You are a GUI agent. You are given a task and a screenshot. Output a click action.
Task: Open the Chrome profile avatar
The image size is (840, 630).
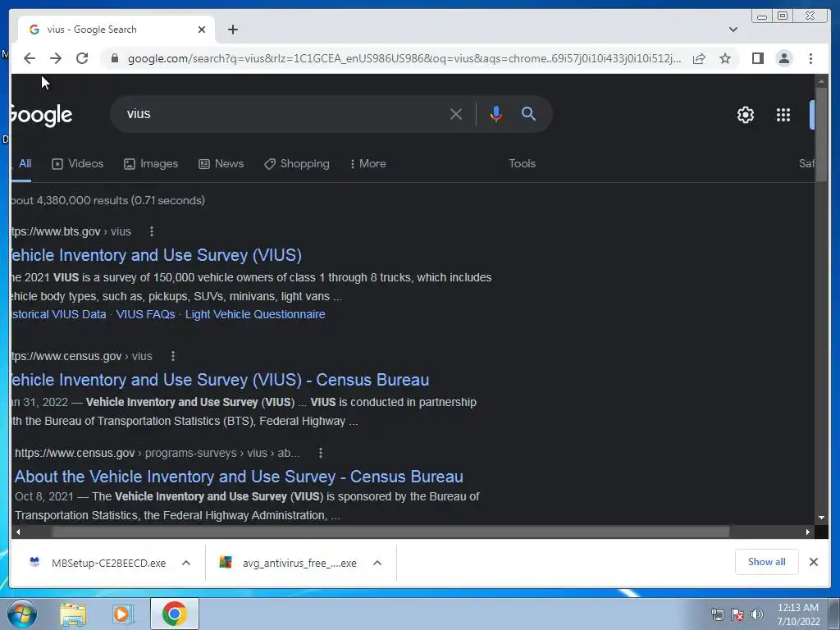coord(783,58)
